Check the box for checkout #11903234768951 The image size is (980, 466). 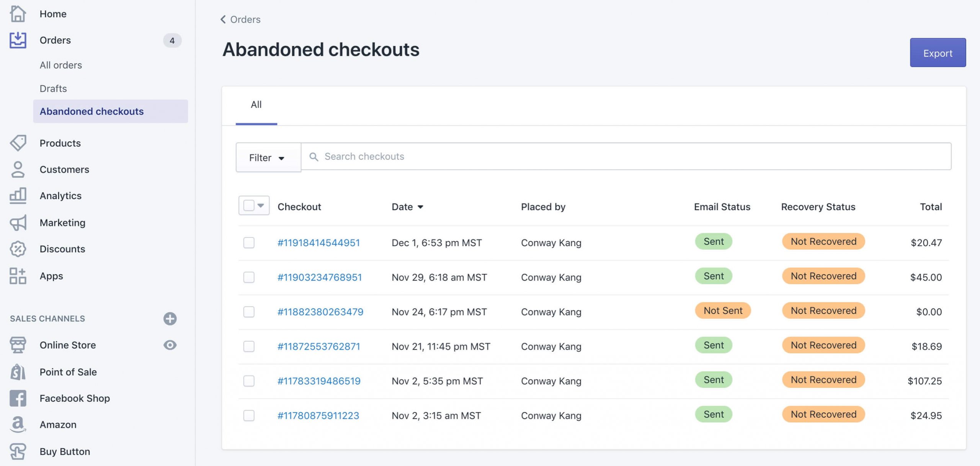point(249,277)
